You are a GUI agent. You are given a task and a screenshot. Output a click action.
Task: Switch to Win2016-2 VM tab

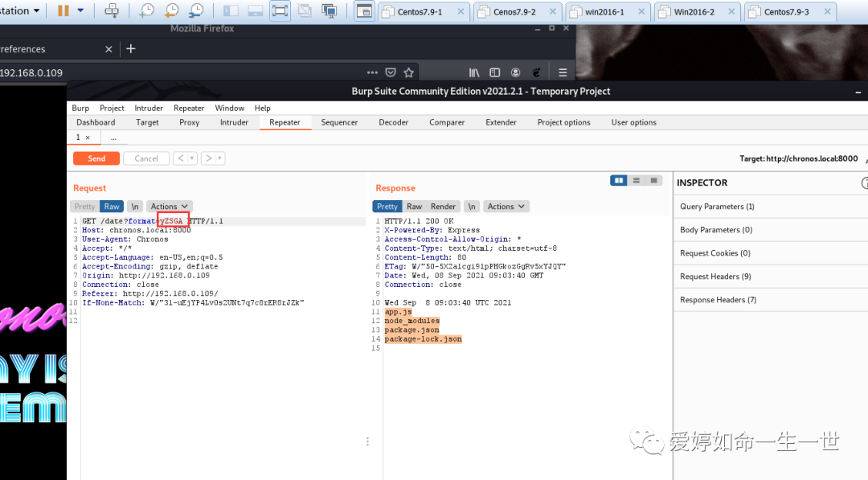pyautogui.click(x=694, y=11)
